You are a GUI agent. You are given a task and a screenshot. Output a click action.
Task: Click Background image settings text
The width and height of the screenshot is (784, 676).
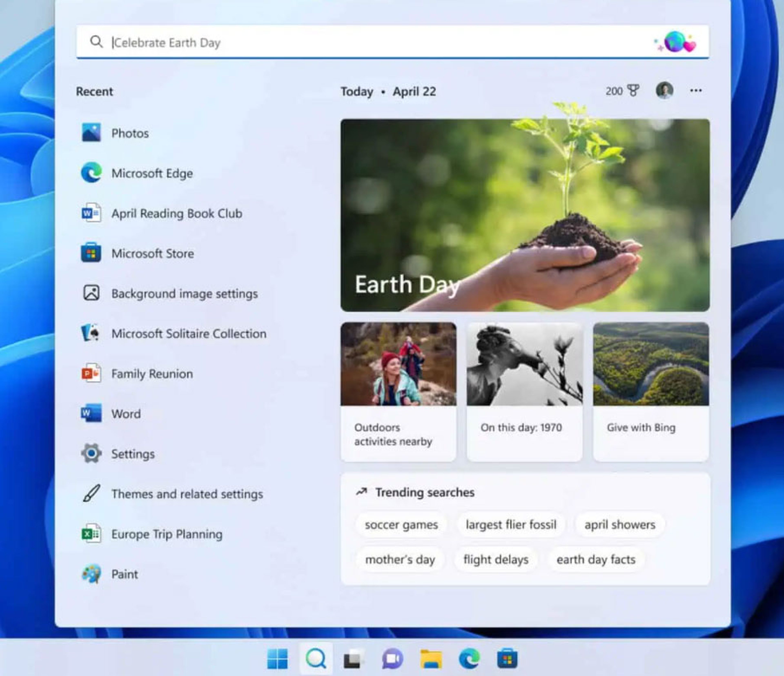(184, 294)
